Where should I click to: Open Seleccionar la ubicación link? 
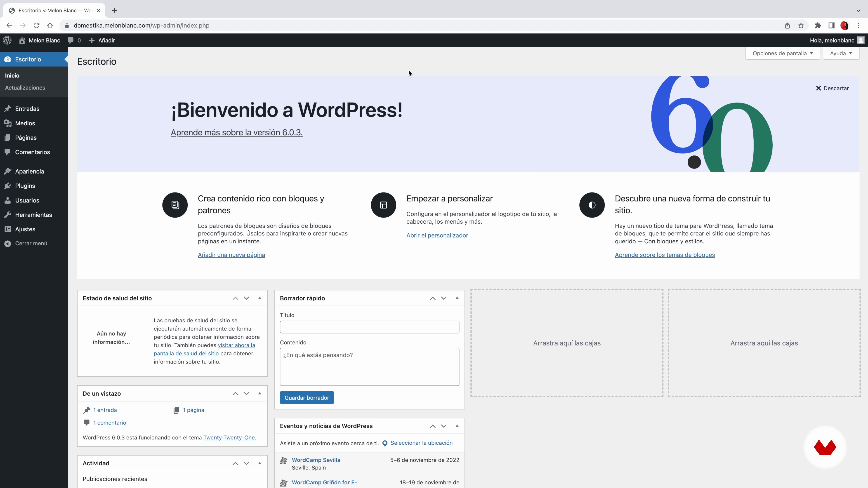click(421, 443)
